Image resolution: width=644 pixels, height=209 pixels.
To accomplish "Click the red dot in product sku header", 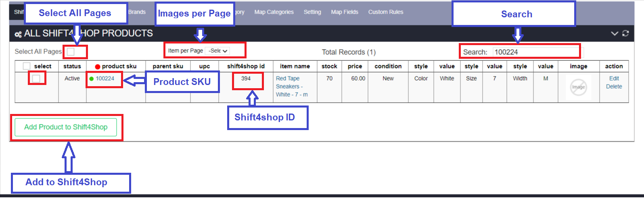I will coord(97,66).
